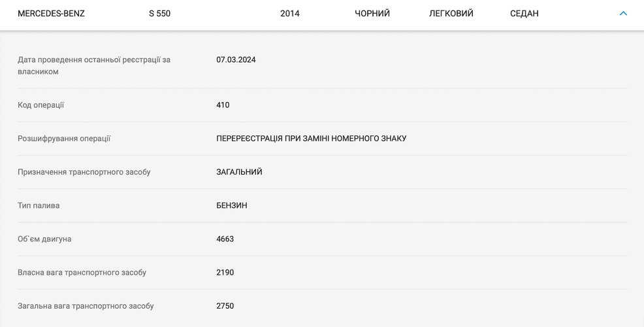Click the ПЕРЕРЕЄСТРАЦІЯ ПРИ ЗАМІНІ НОМЕРНОГО ЗНАКУ text
This screenshot has width=644, height=327.
[311, 139]
